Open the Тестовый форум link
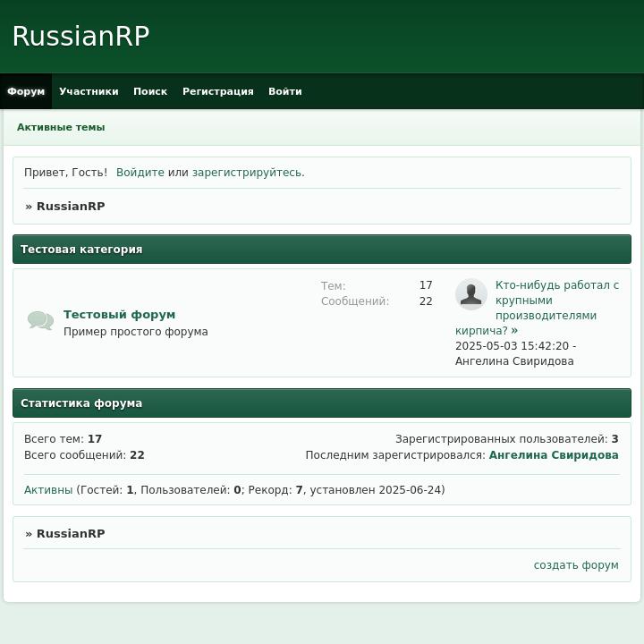 tap(119, 315)
